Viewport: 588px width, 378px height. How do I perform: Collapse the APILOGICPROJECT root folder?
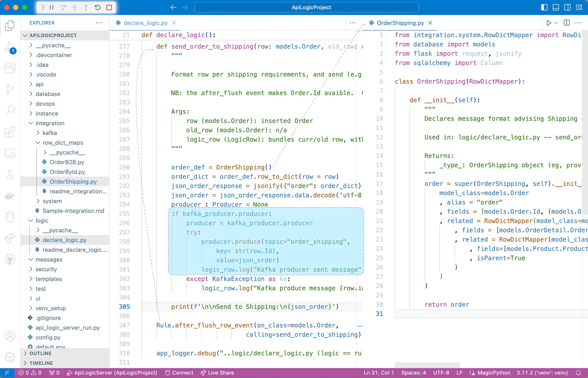click(65, 35)
